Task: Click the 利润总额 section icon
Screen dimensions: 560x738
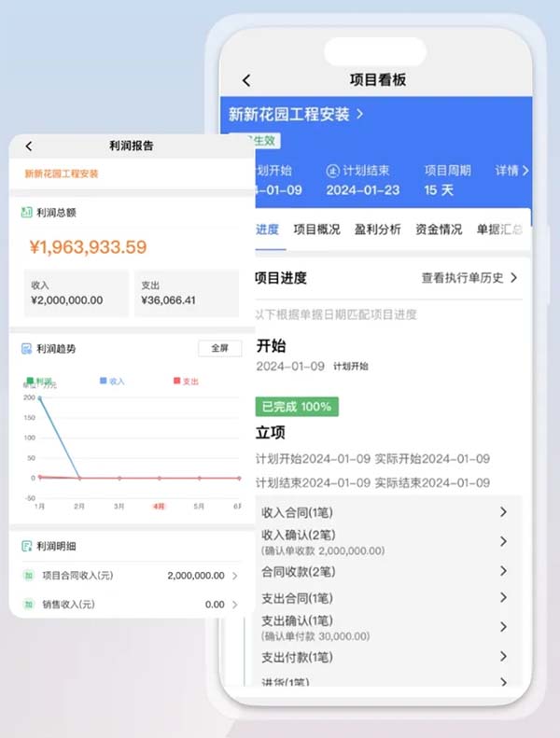Action: [27, 213]
